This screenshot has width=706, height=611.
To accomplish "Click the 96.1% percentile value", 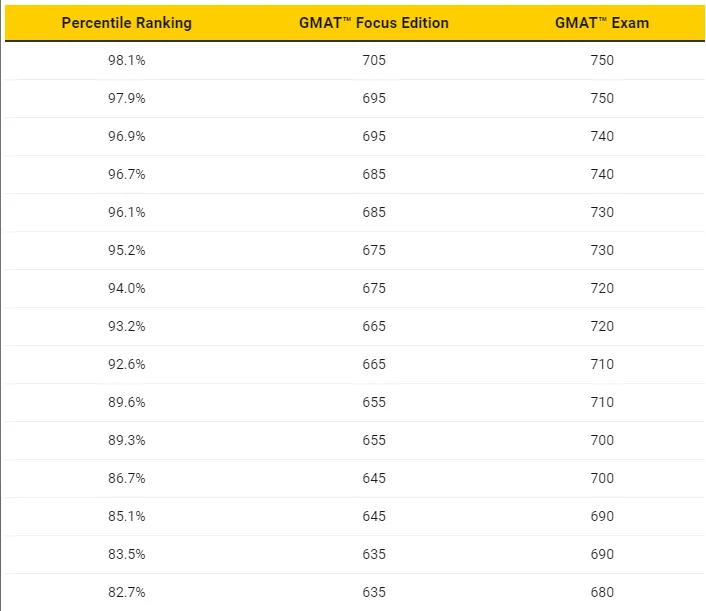I will coord(127,212).
